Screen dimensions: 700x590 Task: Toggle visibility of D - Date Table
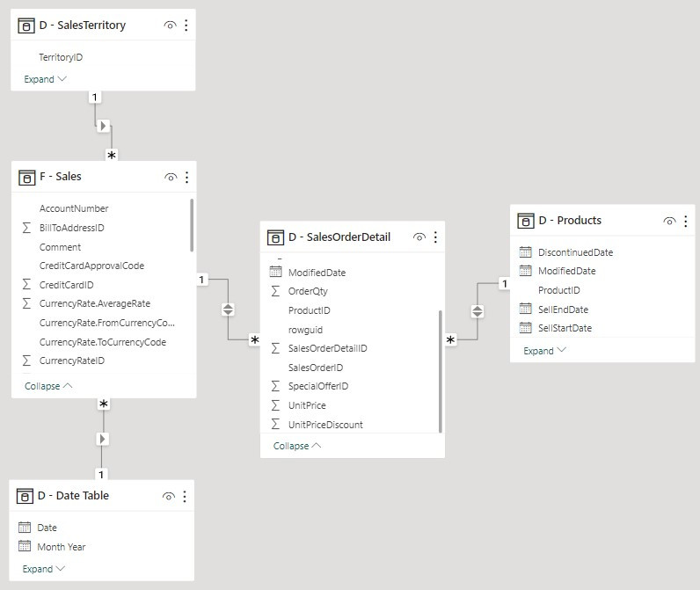pyautogui.click(x=168, y=496)
